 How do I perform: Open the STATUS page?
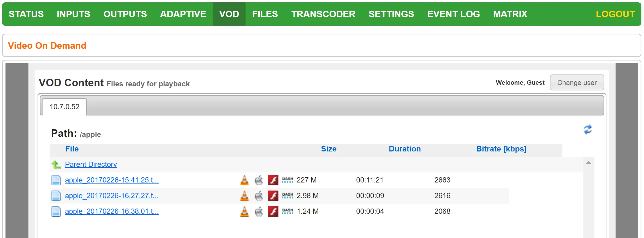pos(26,14)
